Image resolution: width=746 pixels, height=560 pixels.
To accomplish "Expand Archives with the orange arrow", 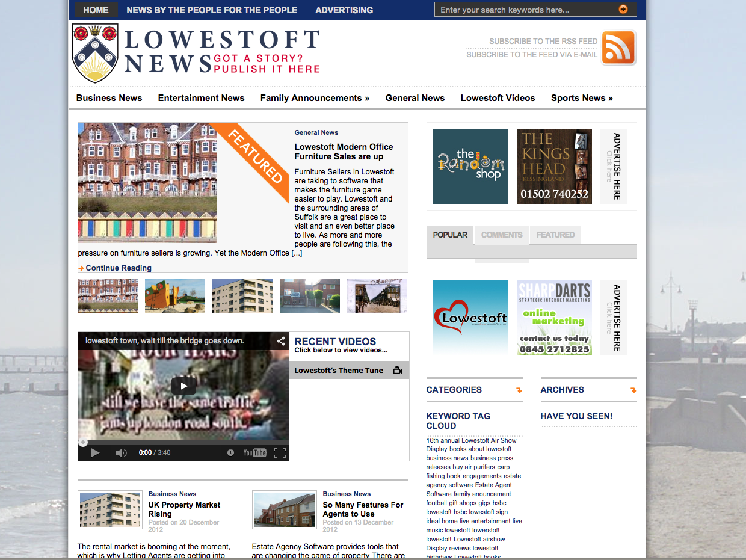I will (633, 390).
